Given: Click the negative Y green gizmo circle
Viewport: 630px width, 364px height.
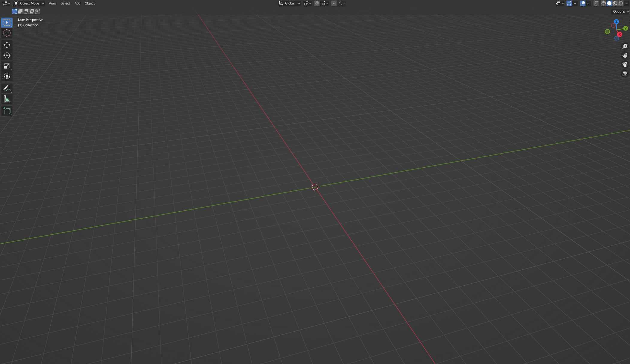Looking at the screenshot, I should [x=607, y=31].
